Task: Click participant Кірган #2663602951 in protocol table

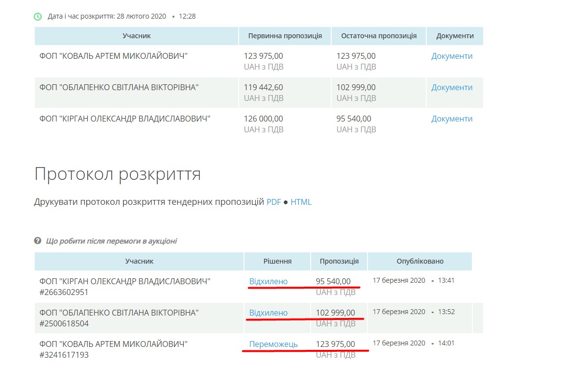Action: pos(125,287)
